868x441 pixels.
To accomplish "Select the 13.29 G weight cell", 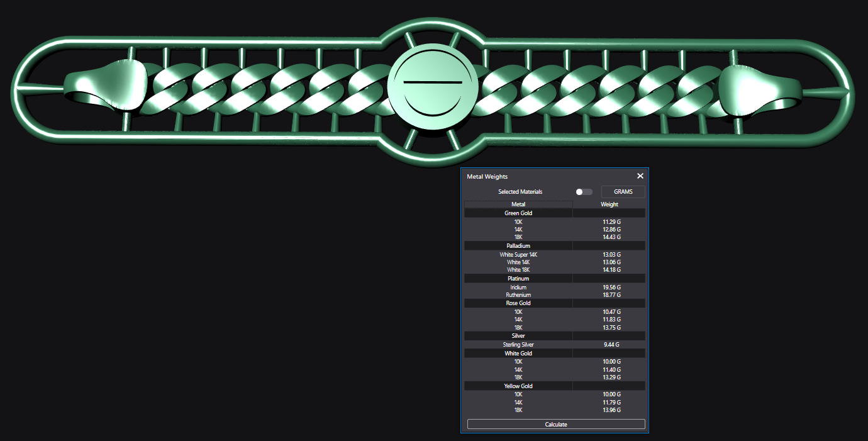I will pos(611,377).
